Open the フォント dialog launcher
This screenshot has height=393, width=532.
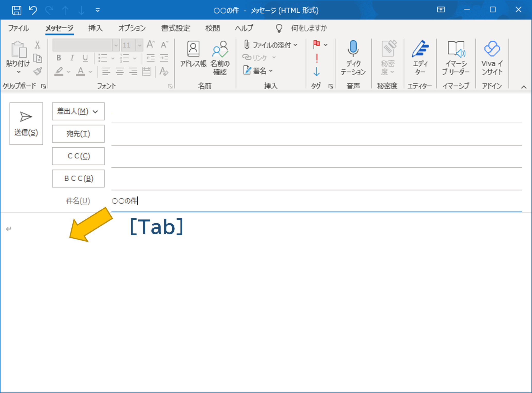(x=170, y=86)
